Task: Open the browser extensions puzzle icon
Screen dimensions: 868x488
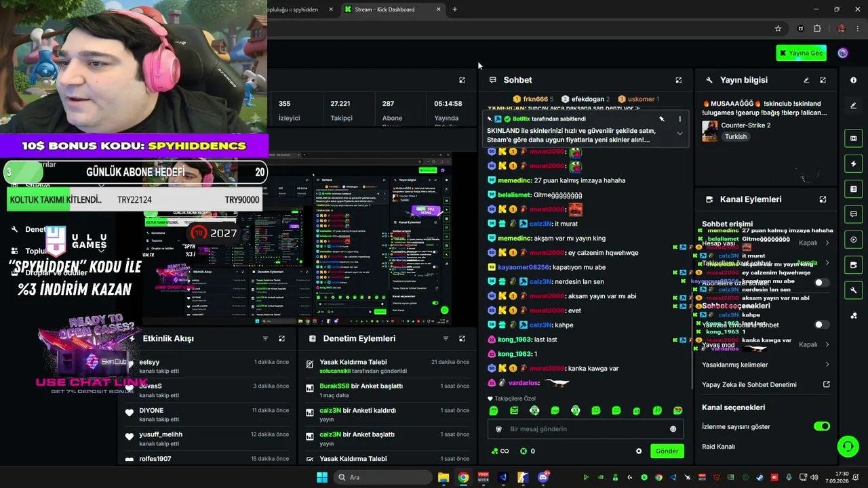Action: tap(816, 28)
